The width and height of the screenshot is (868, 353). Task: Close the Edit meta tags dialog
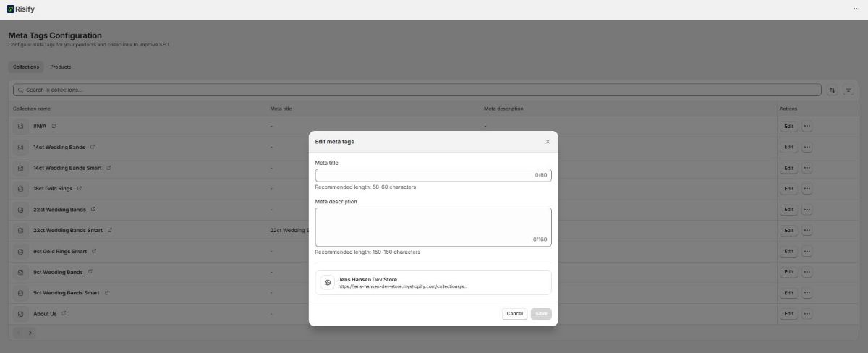(547, 142)
